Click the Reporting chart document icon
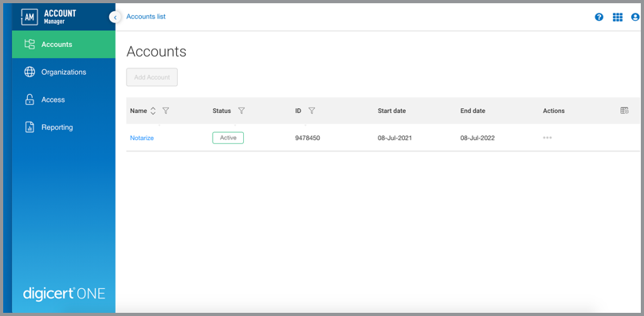644x316 pixels. click(29, 127)
